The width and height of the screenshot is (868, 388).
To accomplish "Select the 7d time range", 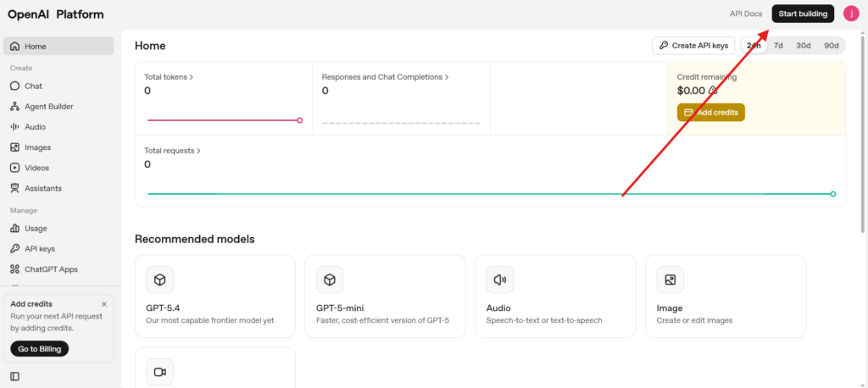I will (x=778, y=46).
